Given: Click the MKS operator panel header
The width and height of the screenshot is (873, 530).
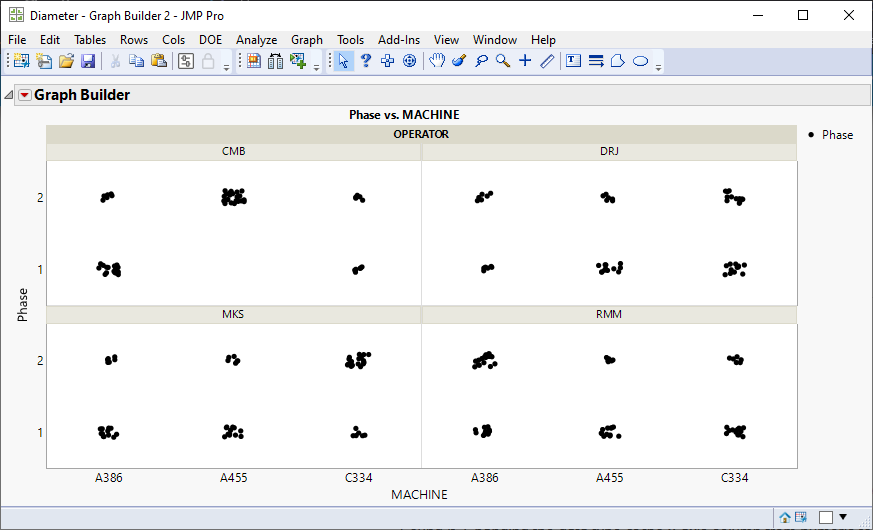Looking at the screenshot, I should coord(233,314).
